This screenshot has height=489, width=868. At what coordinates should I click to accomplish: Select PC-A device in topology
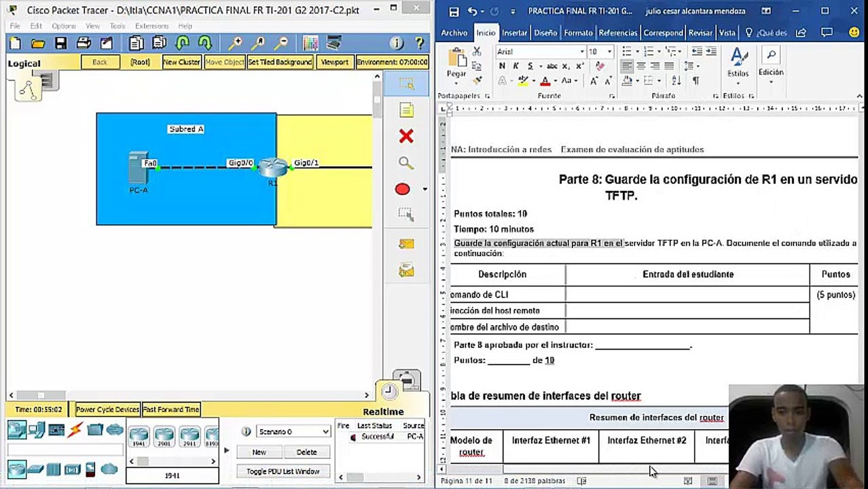[139, 167]
